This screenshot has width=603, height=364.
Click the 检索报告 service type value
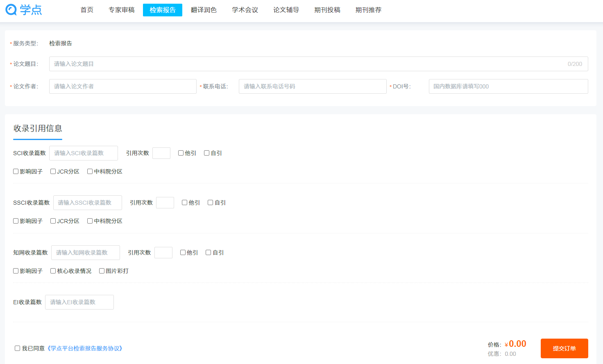click(x=61, y=43)
